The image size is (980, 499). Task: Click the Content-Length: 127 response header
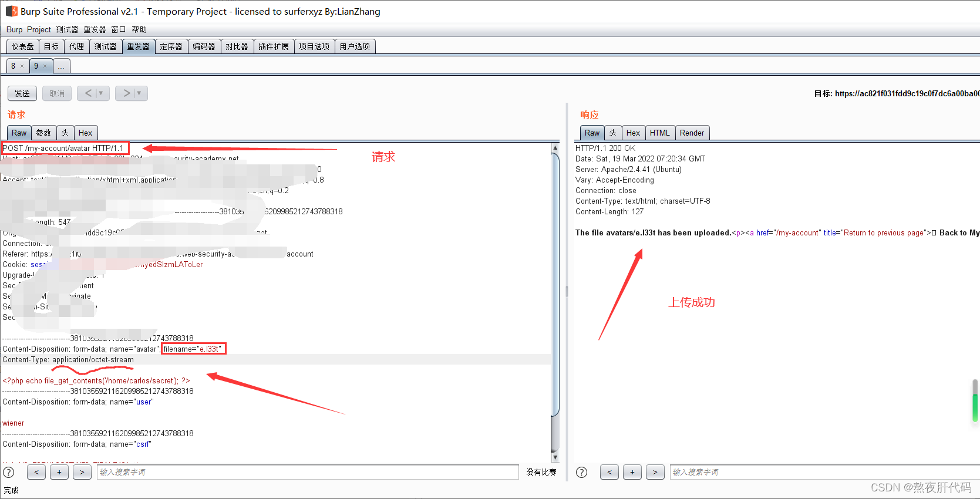click(609, 211)
